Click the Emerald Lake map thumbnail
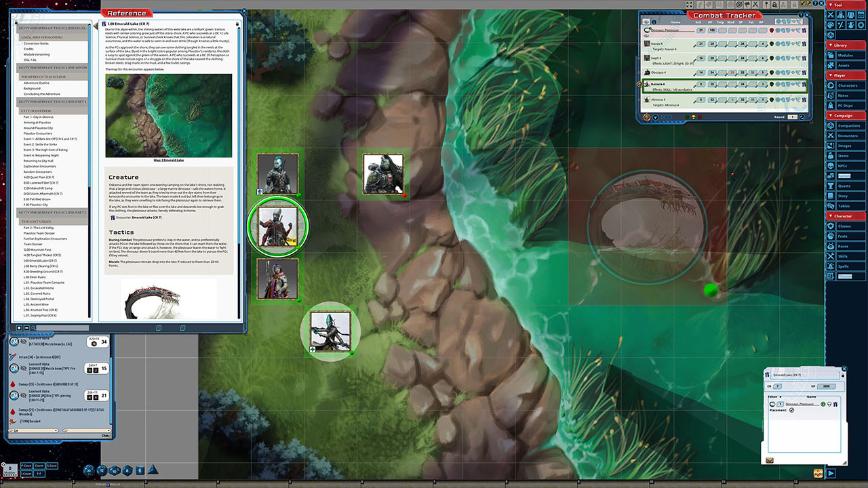 pos(169,115)
